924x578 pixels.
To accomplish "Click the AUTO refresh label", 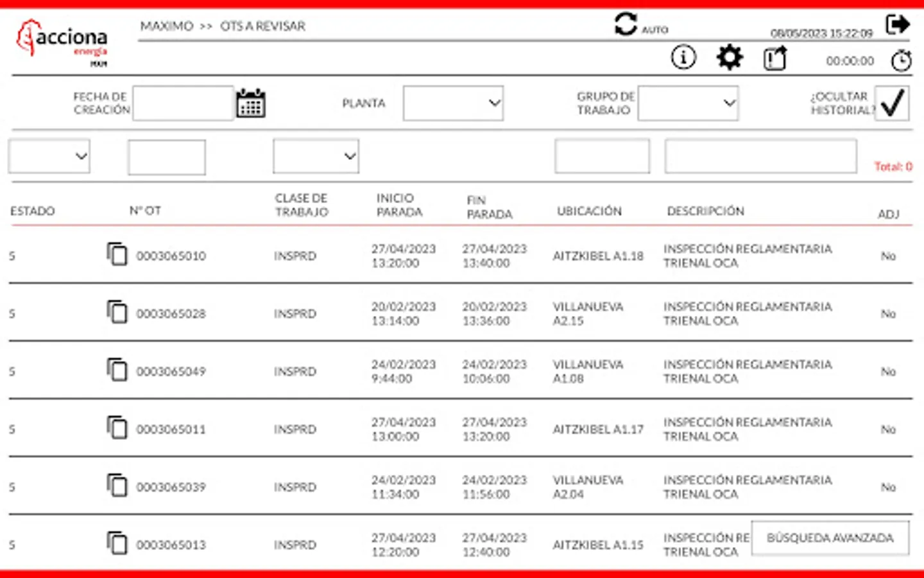I will (x=655, y=30).
